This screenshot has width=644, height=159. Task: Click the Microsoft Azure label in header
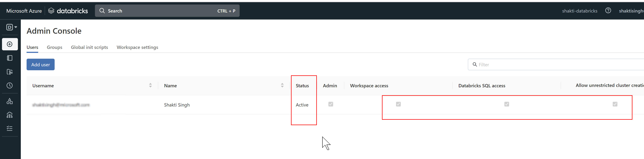point(24,11)
